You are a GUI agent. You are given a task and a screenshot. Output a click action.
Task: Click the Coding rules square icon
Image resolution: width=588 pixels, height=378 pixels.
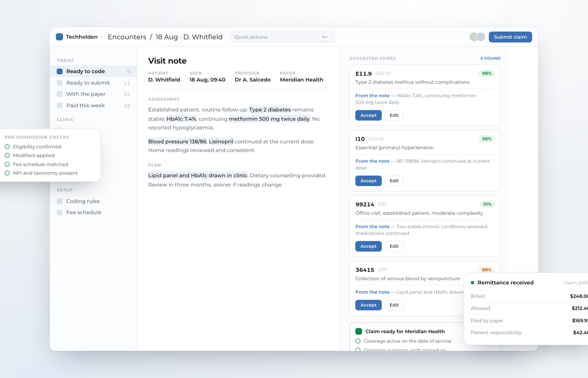pos(60,201)
